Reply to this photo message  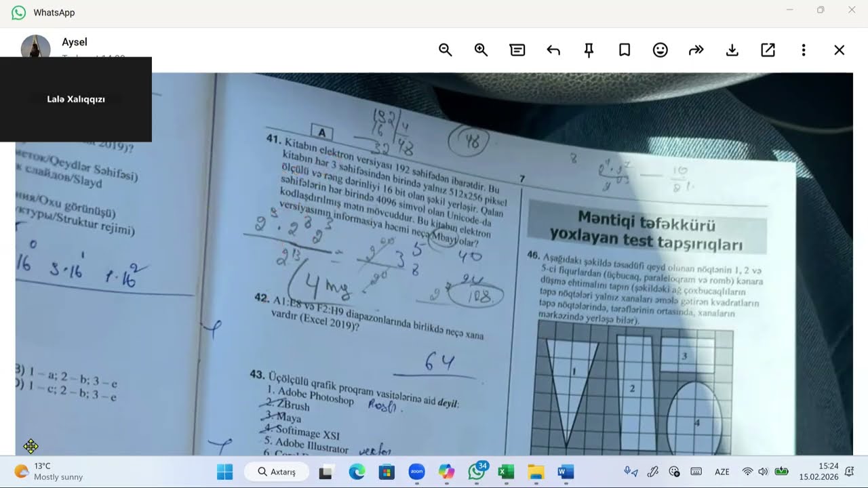tap(553, 50)
